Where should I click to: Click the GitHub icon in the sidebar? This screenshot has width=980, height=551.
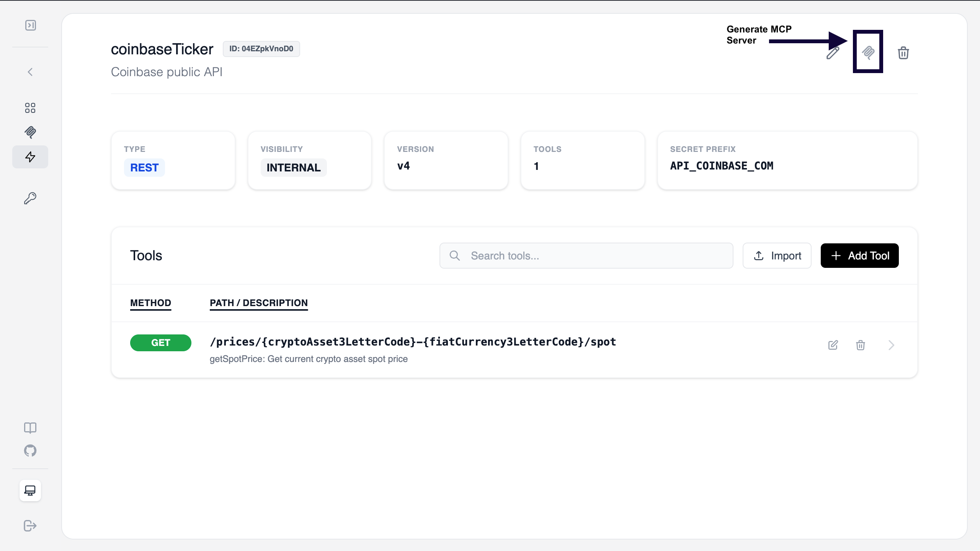[x=30, y=451]
